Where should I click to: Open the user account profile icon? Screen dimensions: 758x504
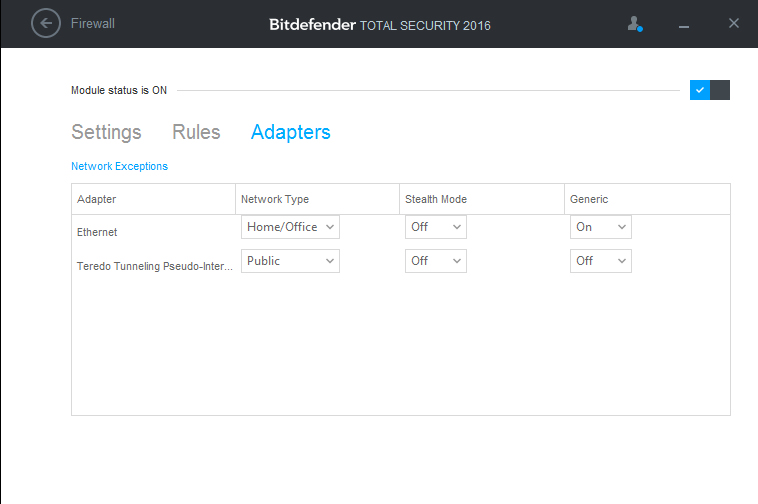(635, 24)
